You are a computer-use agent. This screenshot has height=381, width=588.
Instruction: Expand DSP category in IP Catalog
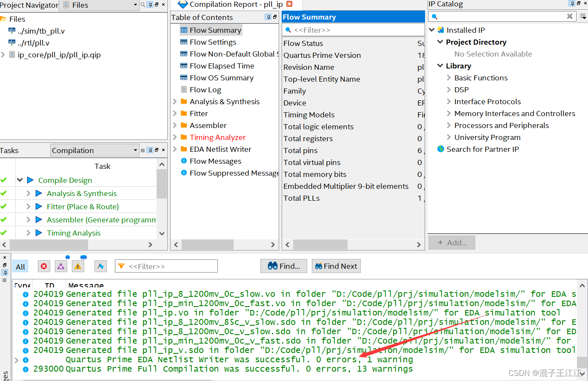coord(449,89)
